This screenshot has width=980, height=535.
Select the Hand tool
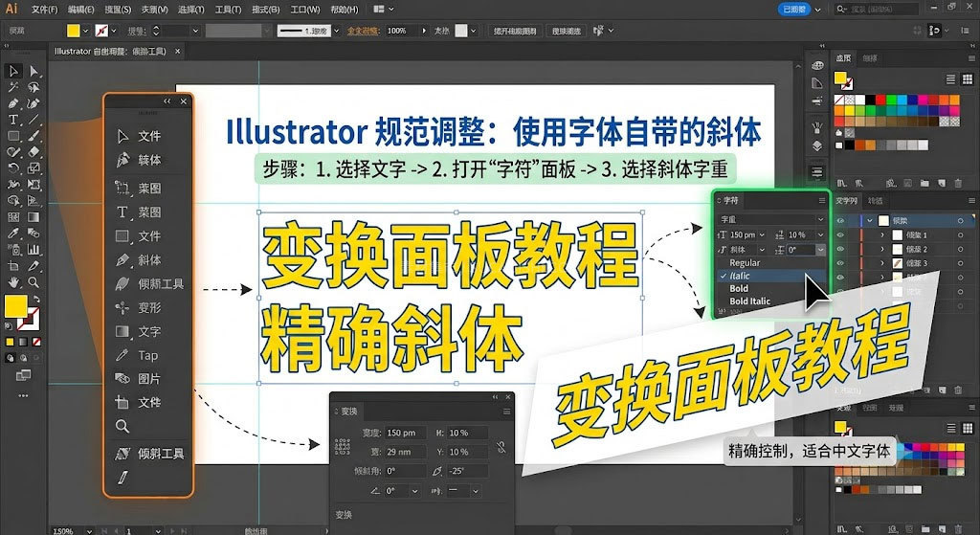(13, 282)
